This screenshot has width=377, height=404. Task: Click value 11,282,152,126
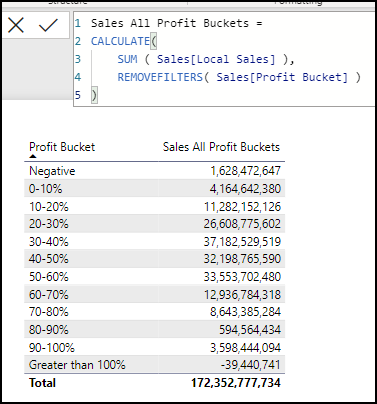242,207
